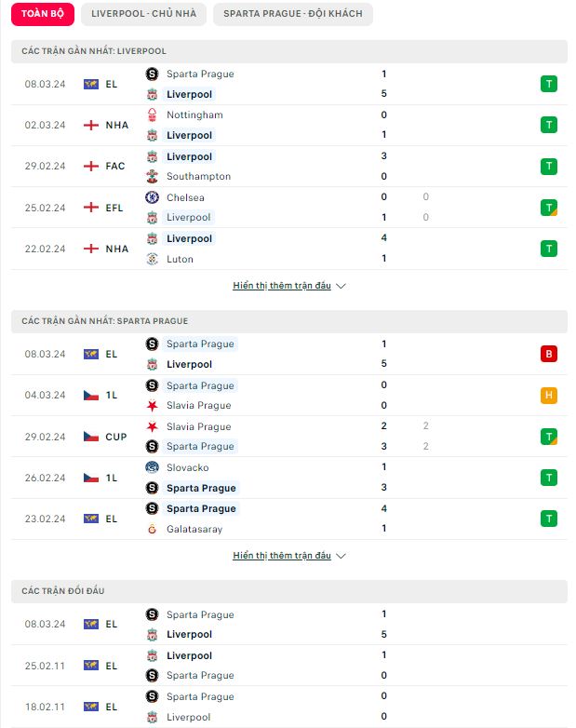Click the Southampton club crest icon

coord(152,177)
